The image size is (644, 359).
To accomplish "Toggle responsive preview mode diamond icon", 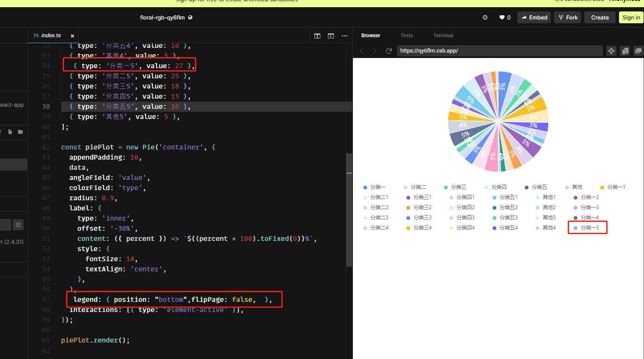I will [611, 50].
